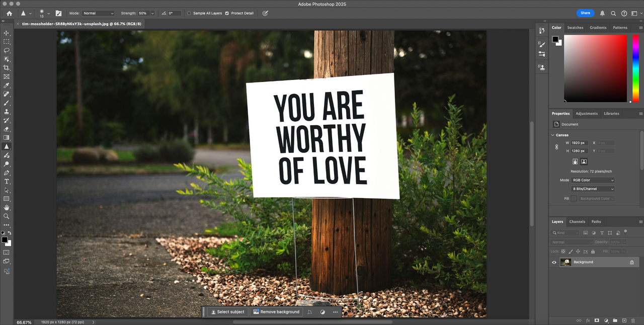Delete layer using the trash icon

(633, 320)
